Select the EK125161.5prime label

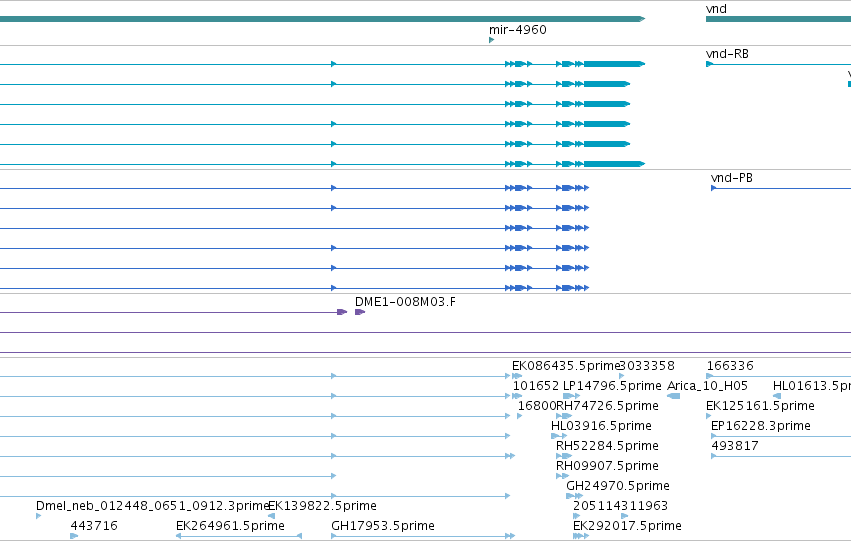pos(760,406)
